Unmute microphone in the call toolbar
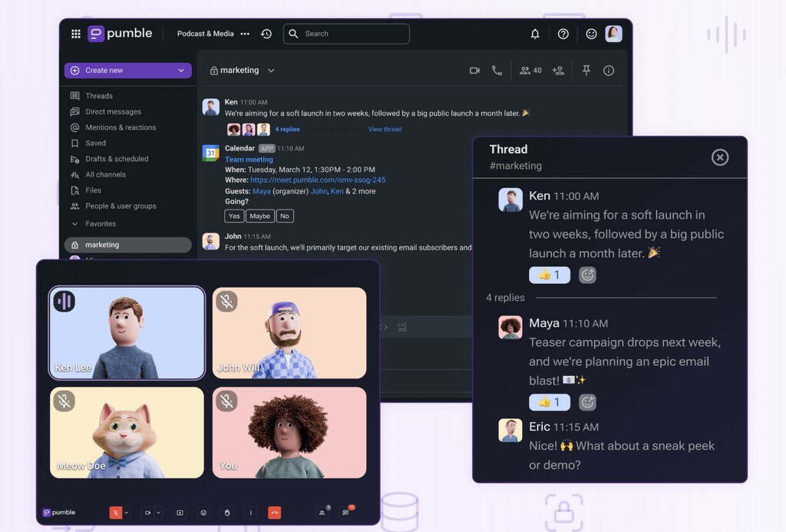 (x=115, y=513)
